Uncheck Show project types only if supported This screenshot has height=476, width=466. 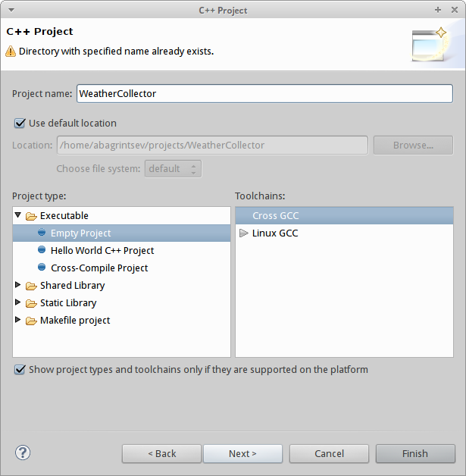(20, 370)
